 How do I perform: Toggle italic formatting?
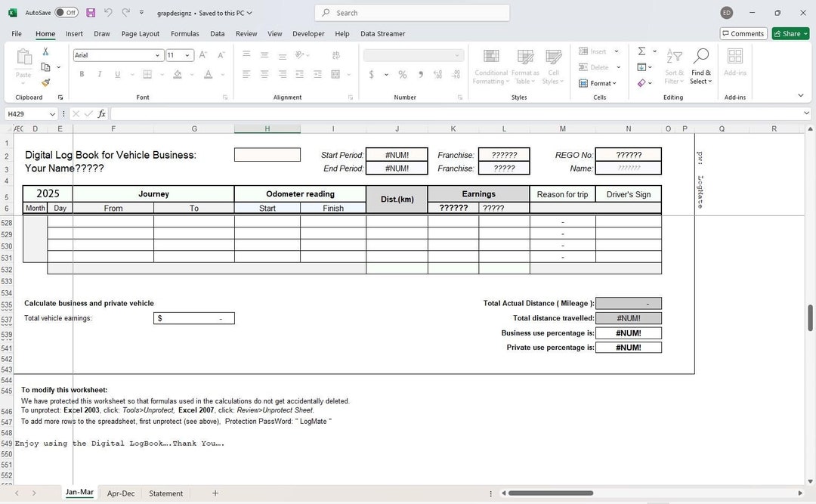(99, 74)
